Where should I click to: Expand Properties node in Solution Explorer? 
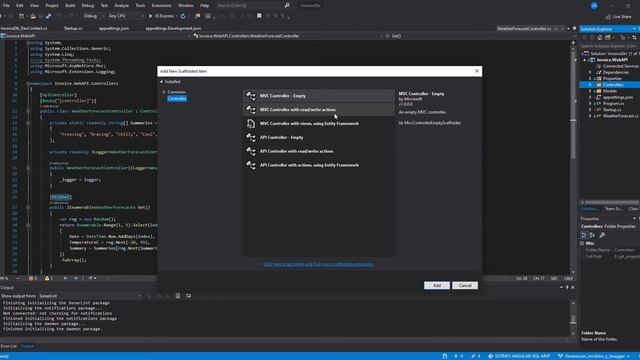[590, 78]
